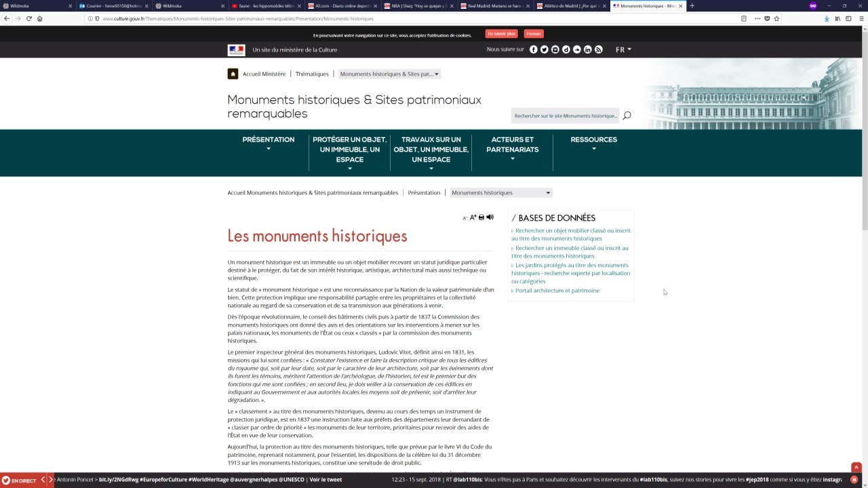Follow the Accueil Ministère breadcrumb link

pos(264,74)
